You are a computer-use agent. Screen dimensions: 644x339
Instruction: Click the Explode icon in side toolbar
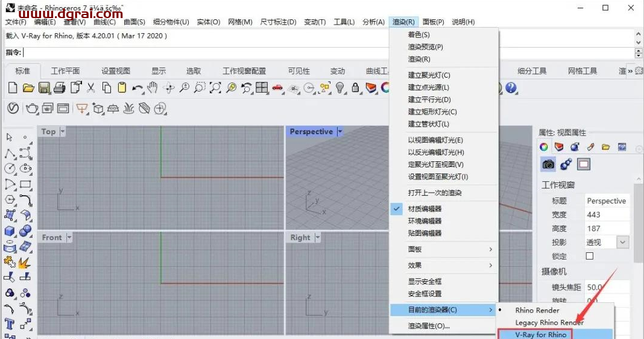pos(24,262)
